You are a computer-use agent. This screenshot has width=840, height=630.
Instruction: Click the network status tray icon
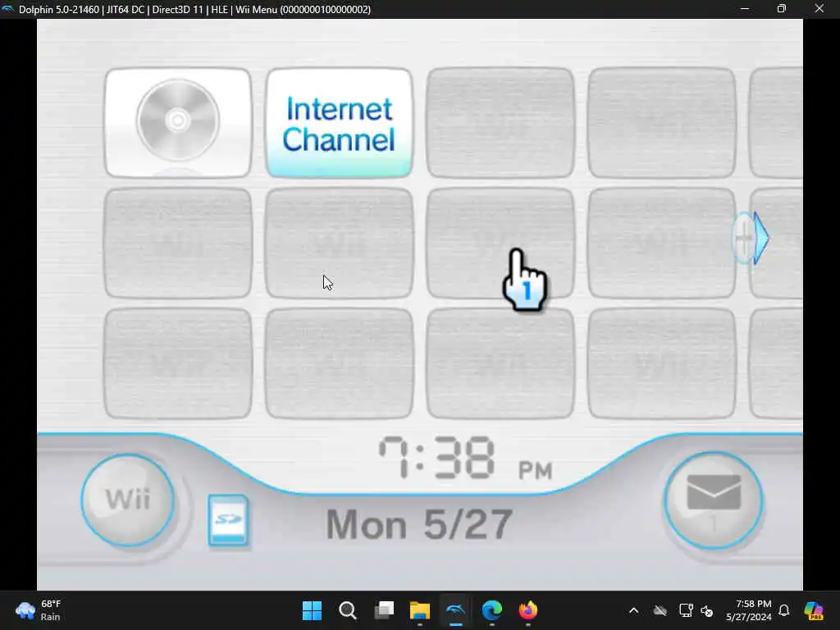tap(686, 610)
